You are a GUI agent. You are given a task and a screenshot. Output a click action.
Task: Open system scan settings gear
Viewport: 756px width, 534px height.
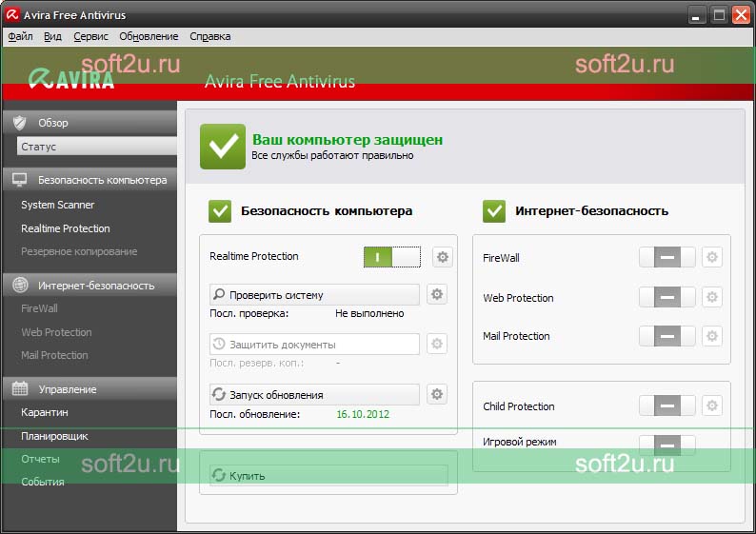click(x=437, y=294)
